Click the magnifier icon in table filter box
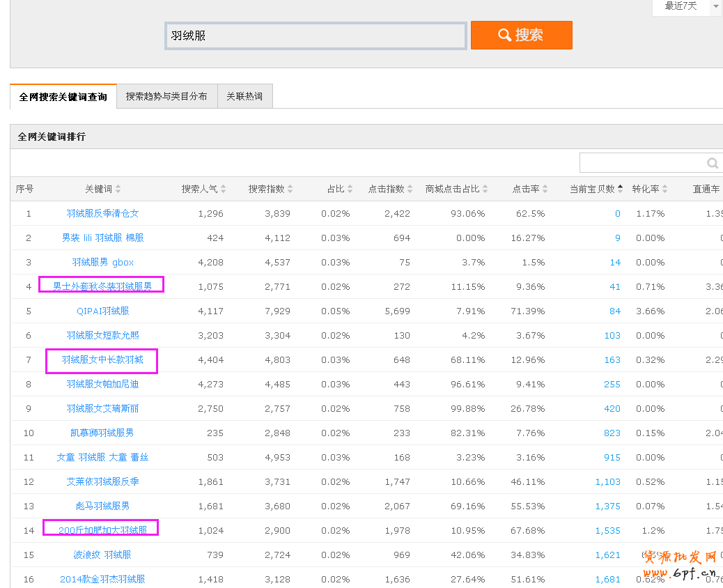The image size is (723, 588). click(x=712, y=163)
